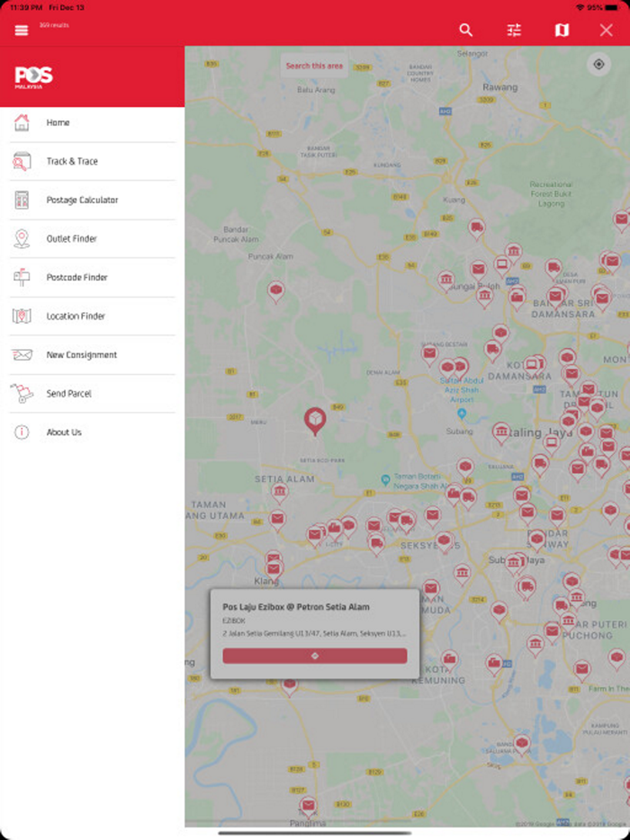Tap the search magnifier icon
Screen dimensions: 630x840
coord(466,30)
